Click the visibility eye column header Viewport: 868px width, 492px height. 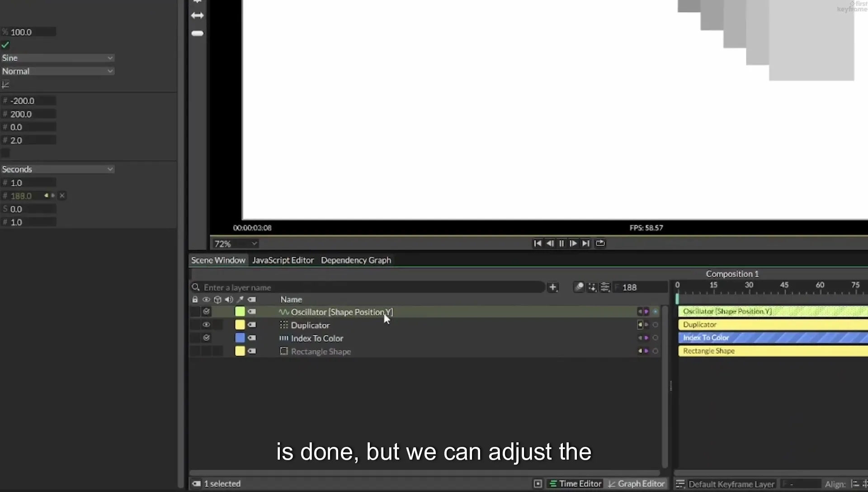206,299
